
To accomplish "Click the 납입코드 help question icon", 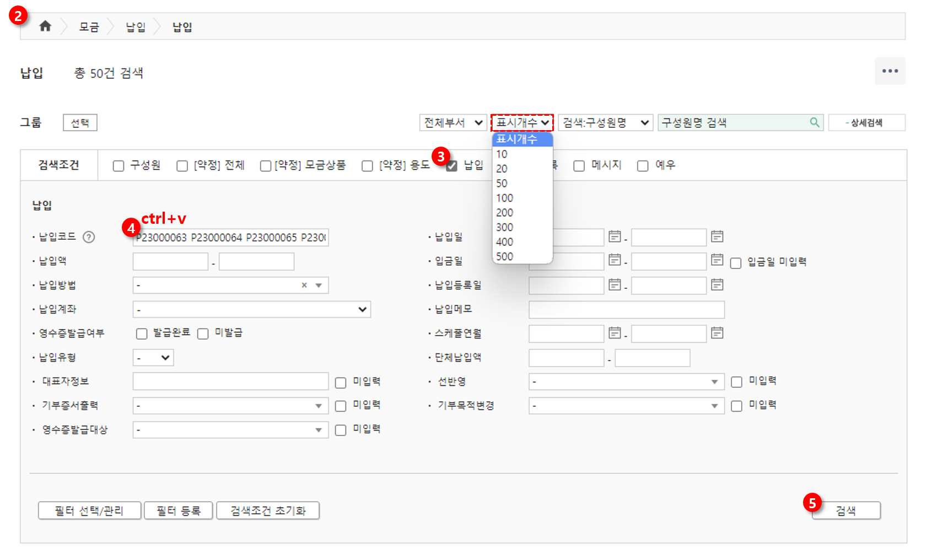I will 89,237.
